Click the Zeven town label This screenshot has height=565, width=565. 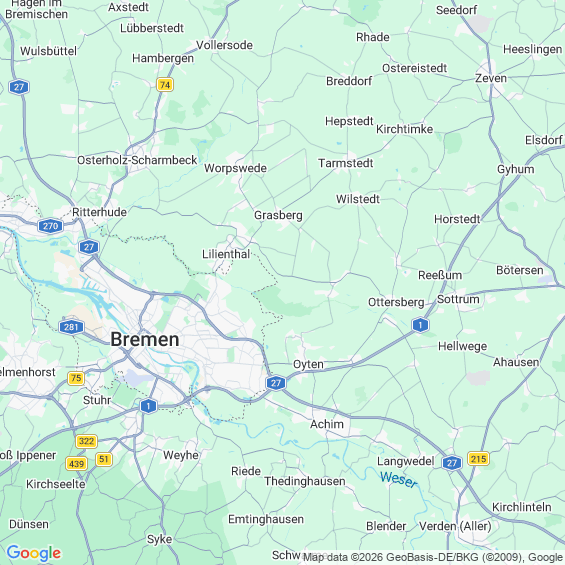tap(491, 78)
